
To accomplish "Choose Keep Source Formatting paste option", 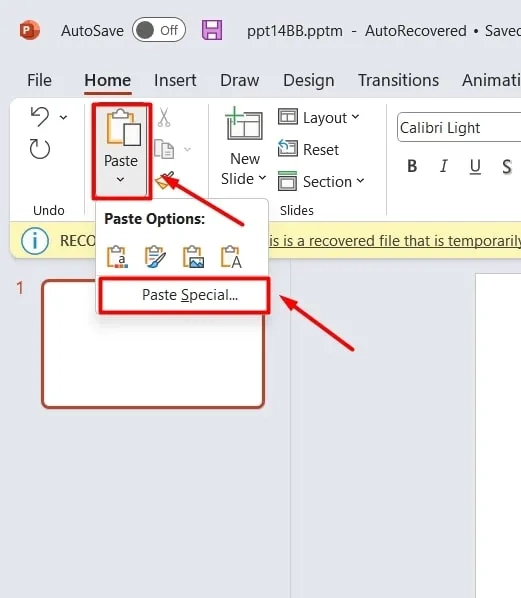I will (x=155, y=257).
